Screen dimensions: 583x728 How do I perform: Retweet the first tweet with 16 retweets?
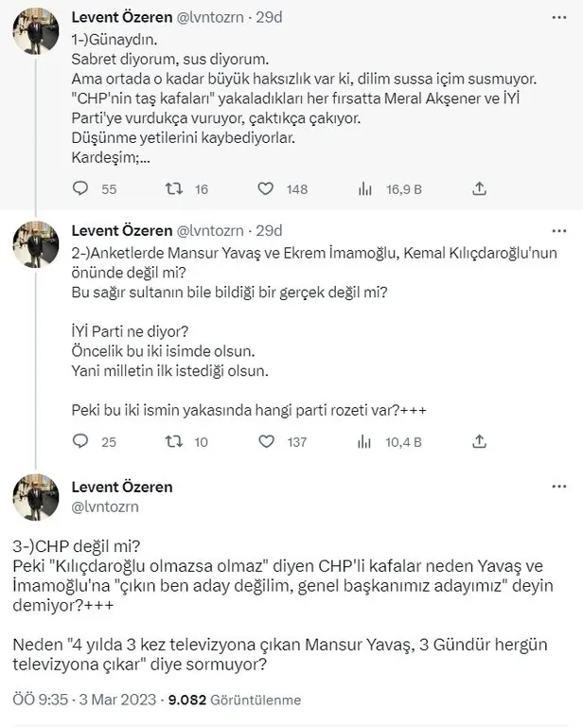tap(173, 188)
